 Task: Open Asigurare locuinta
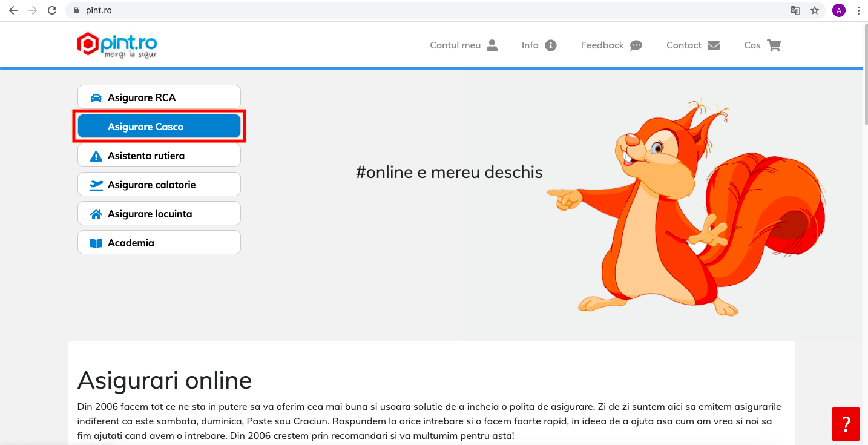159,214
